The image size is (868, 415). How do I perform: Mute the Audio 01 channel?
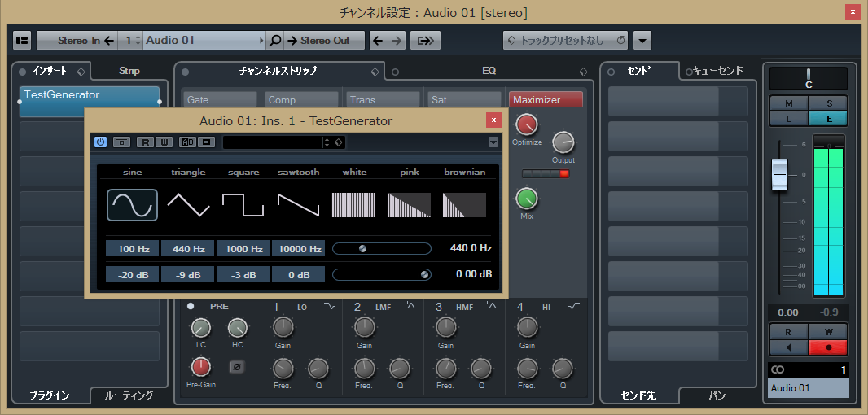(788, 103)
